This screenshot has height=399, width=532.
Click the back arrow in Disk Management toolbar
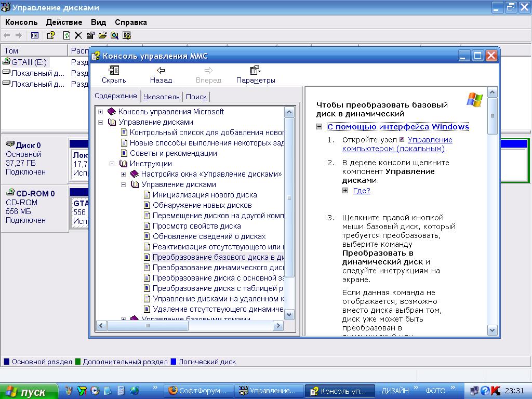pyautogui.click(x=7, y=35)
